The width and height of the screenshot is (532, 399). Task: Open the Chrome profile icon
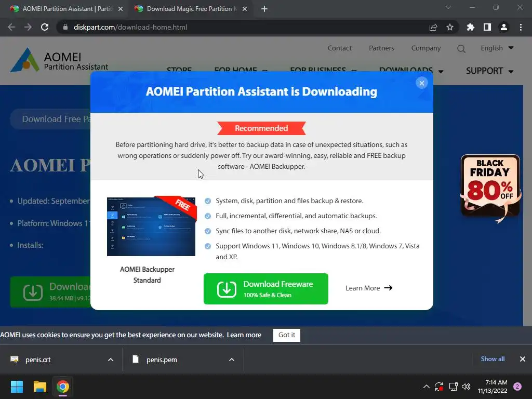(x=504, y=27)
